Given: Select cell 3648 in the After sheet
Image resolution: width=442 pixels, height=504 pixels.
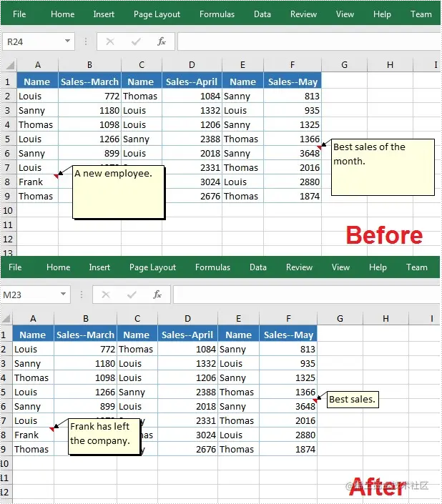Looking at the screenshot, I should point(288,406).
